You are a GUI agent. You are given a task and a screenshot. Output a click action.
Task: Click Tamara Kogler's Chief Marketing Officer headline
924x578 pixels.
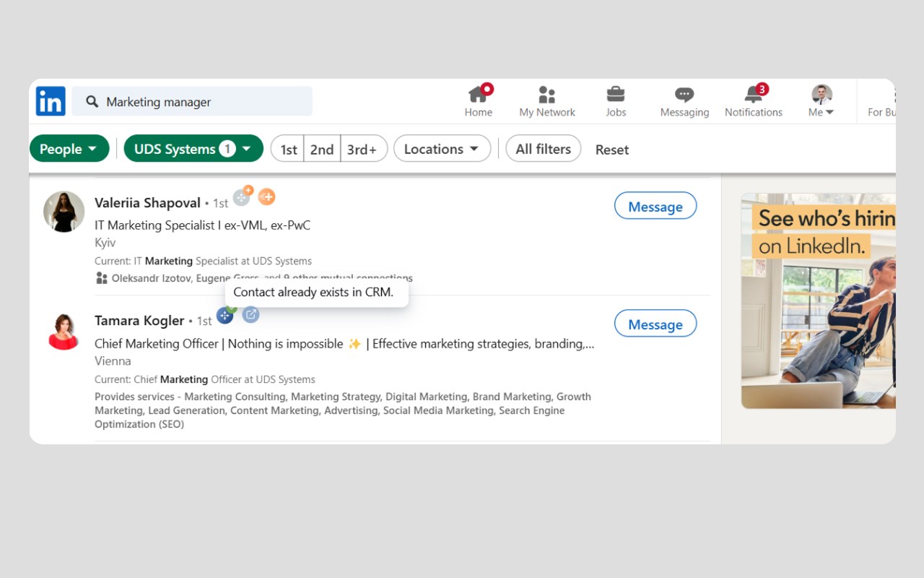pyautogui.click(x=344, y=344)
